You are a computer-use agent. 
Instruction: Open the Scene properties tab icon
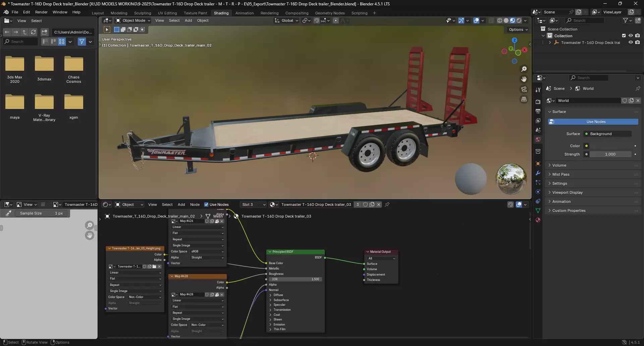[x=538, y=130]
